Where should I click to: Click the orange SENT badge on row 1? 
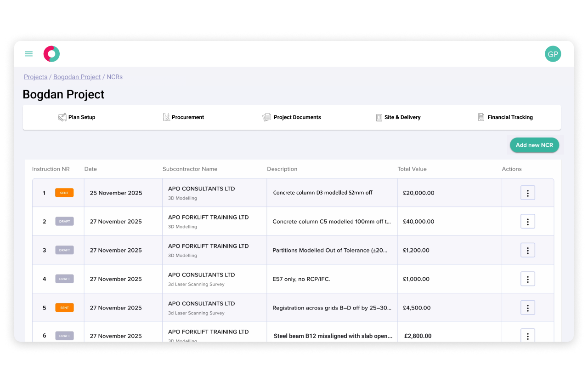pyautogui.click(x=64, y=193)
